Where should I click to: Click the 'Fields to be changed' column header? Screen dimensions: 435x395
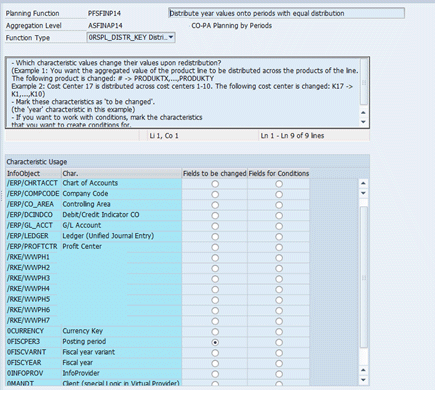pyautogui.click(x=214, y=173)
